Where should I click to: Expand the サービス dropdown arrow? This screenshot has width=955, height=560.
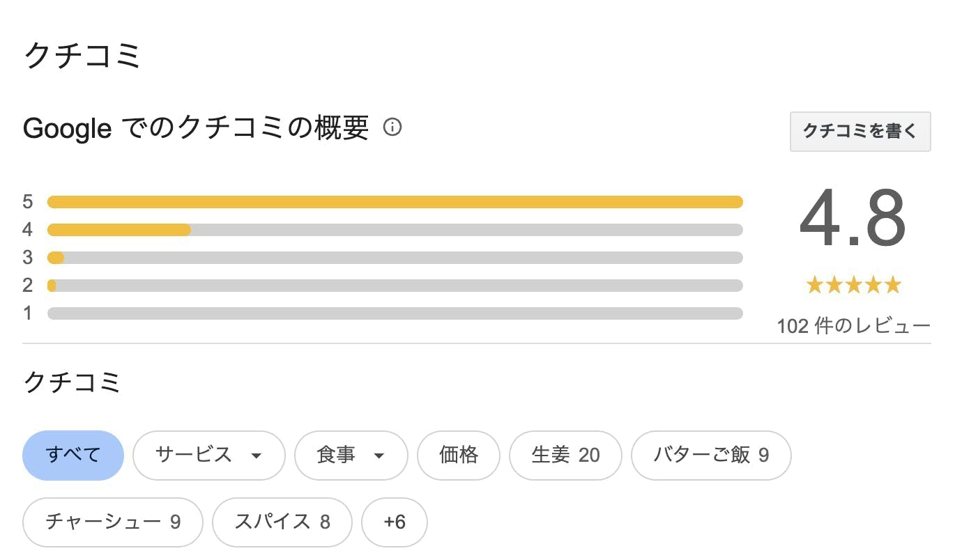[256, 456]
